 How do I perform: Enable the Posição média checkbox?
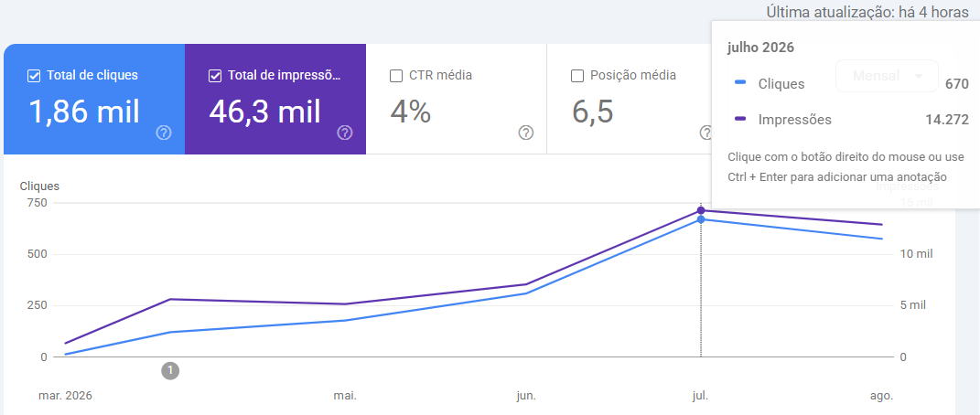pyautogui.click(x=577, y=76)
